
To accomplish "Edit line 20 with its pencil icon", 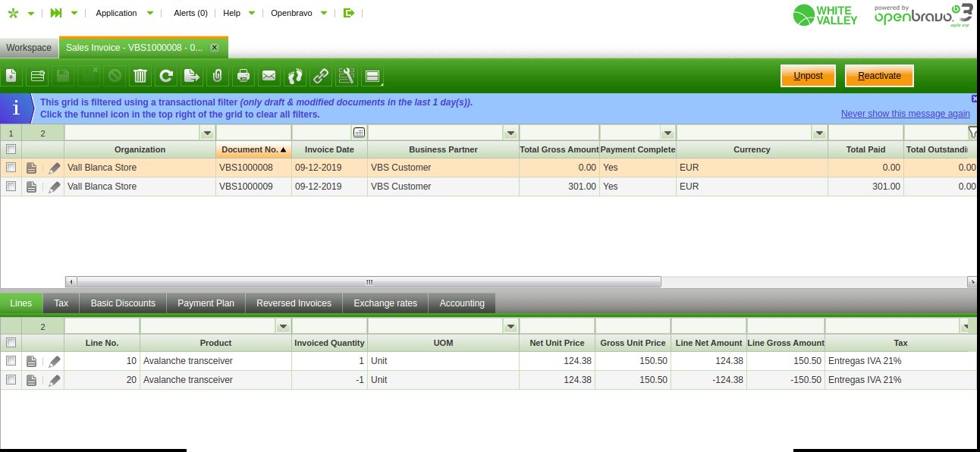I will point(54,380).
